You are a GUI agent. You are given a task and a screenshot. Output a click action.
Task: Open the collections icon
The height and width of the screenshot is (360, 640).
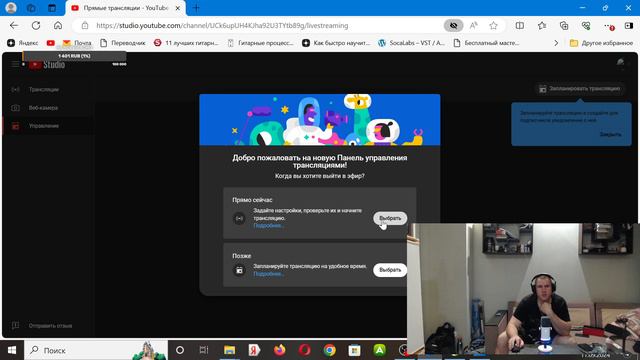coord(564,25)
